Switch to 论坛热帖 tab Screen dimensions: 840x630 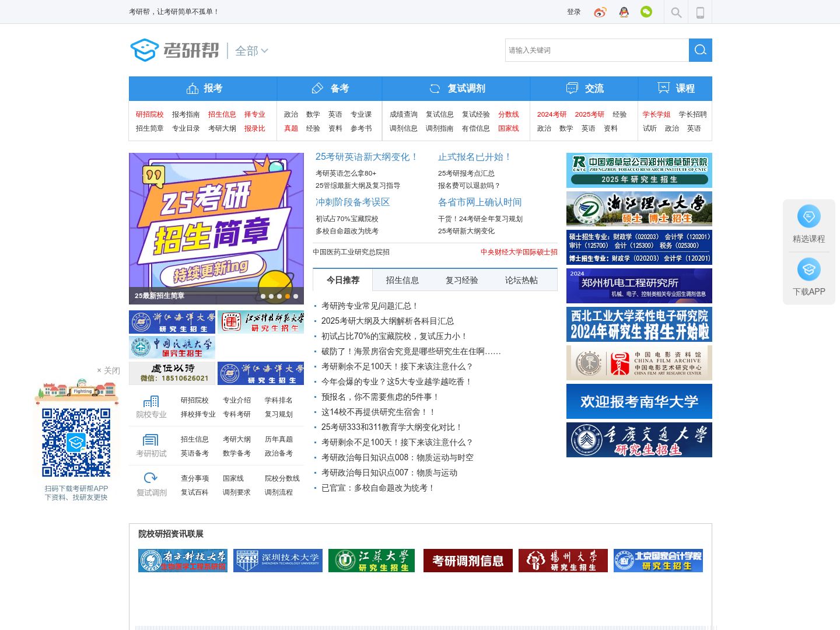[x=521, y=280]
